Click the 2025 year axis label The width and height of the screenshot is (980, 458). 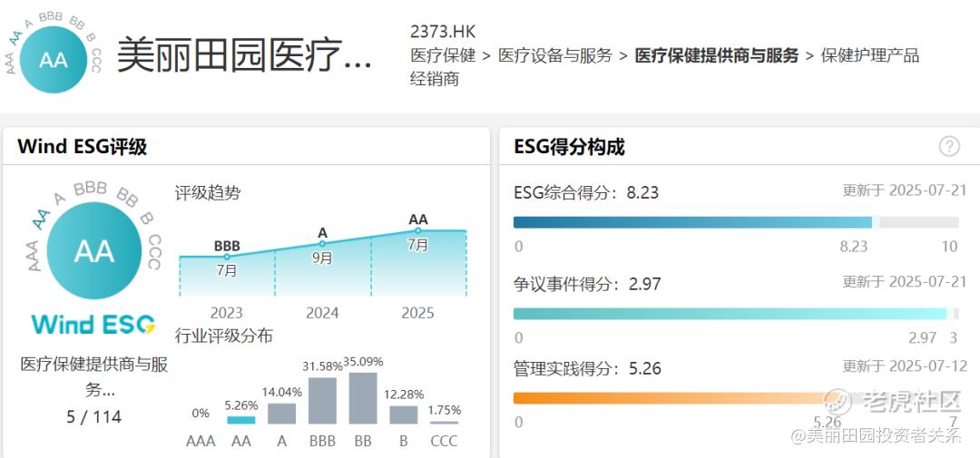(417, 313)
